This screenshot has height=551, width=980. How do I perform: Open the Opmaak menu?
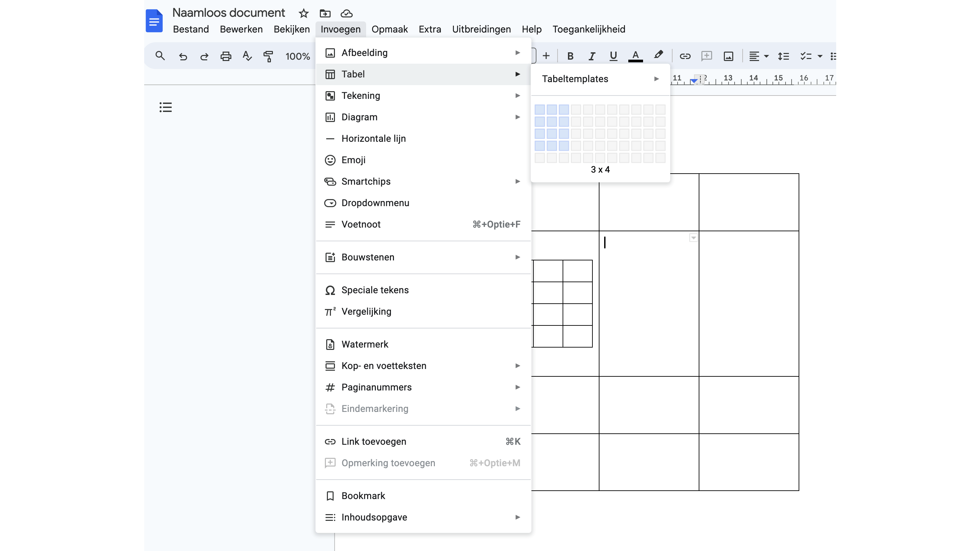[389, 29]
